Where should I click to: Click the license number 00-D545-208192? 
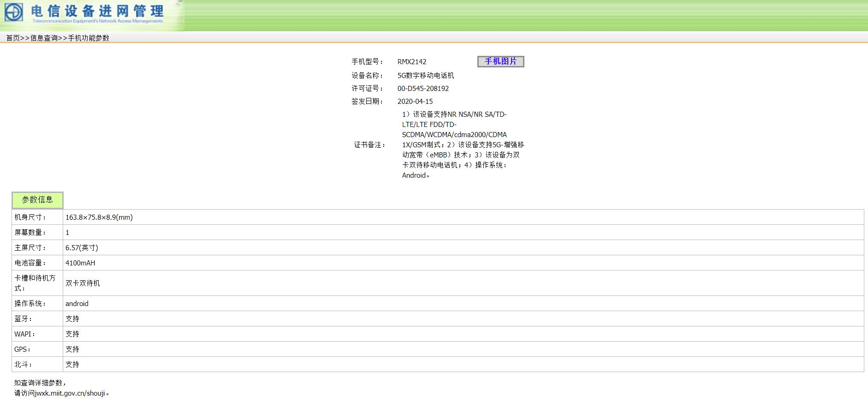[423, 89]
